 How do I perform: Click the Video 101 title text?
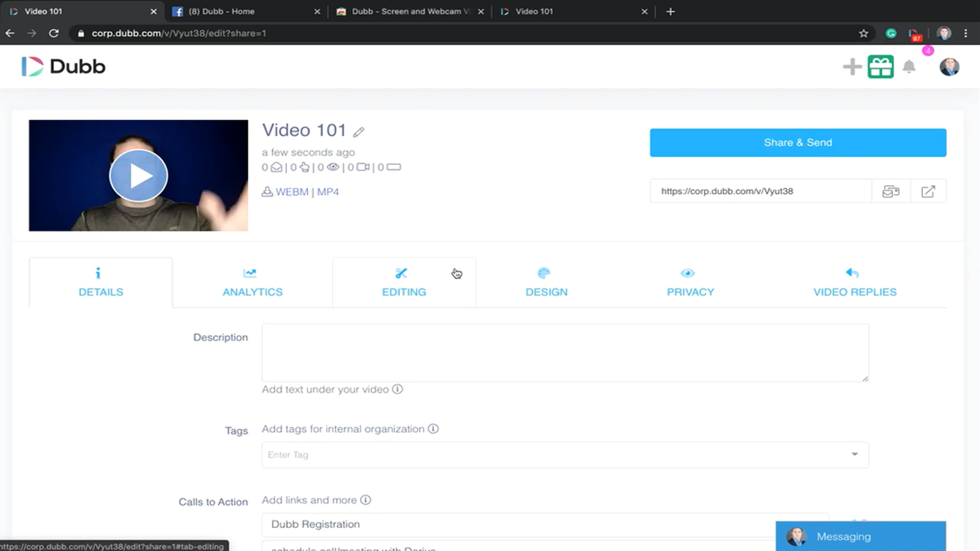(x=304, y=130)
